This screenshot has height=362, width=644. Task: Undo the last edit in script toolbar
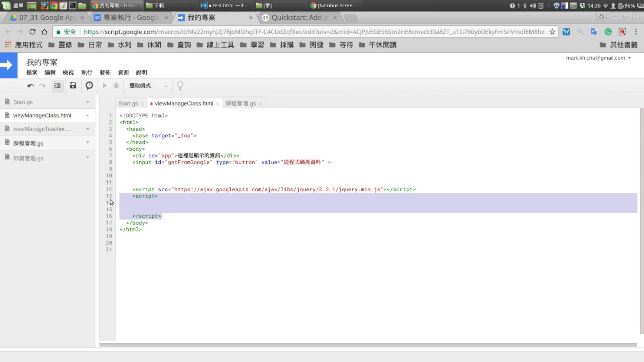(x=31, y=86)
